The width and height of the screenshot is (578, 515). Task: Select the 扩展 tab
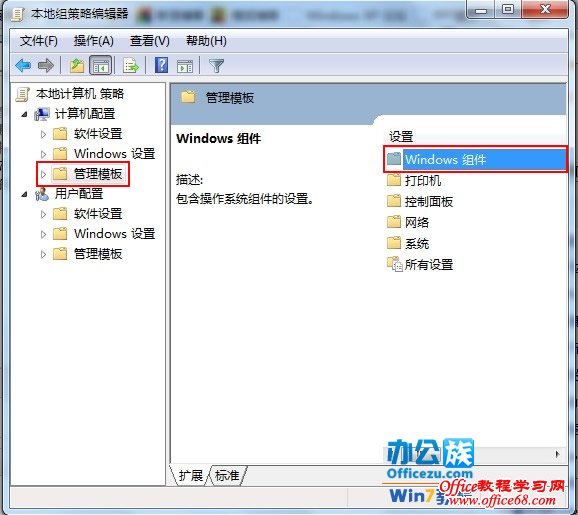coord(191,475)
